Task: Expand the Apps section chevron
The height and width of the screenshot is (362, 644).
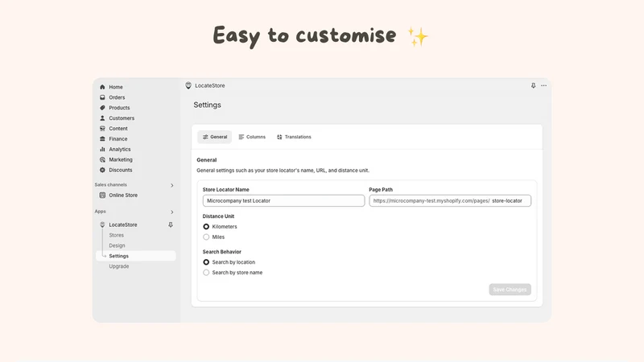Action: 171,212
